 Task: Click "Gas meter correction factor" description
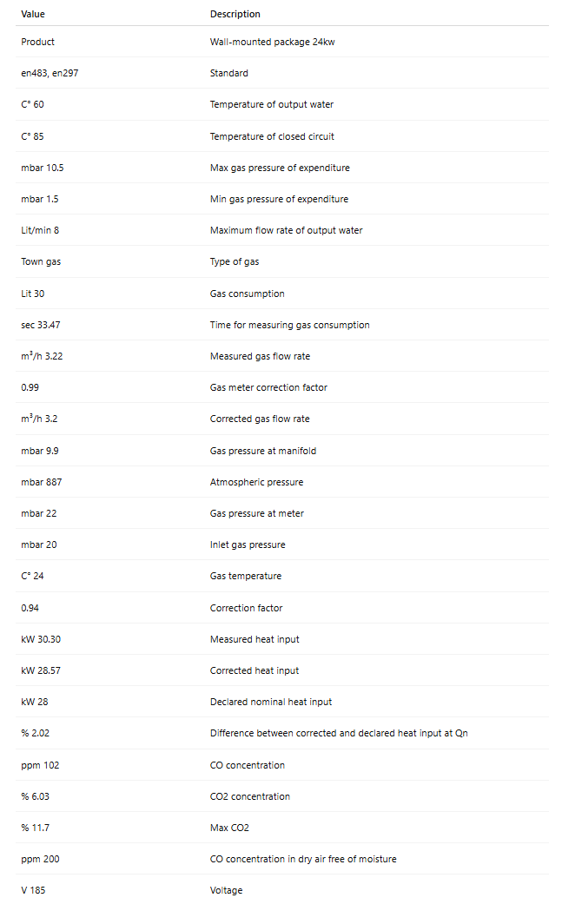pyautogui.click(x=268, y=387)
